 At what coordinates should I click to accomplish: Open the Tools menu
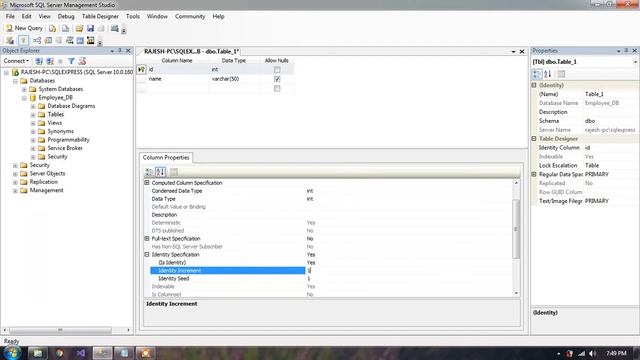[133, 16]
